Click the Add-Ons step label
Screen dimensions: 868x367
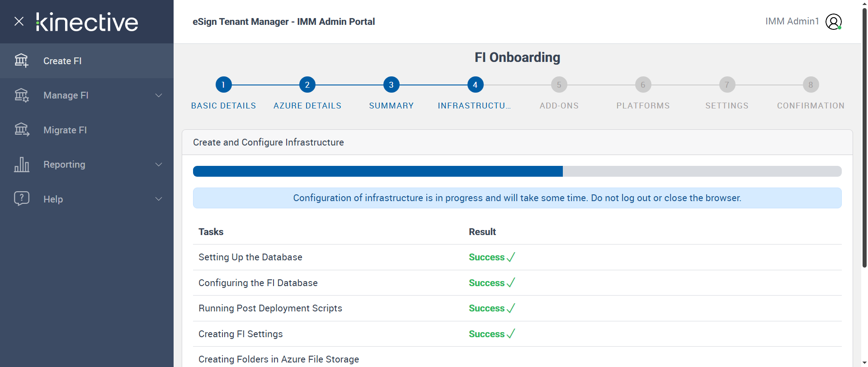coord(559,106)
